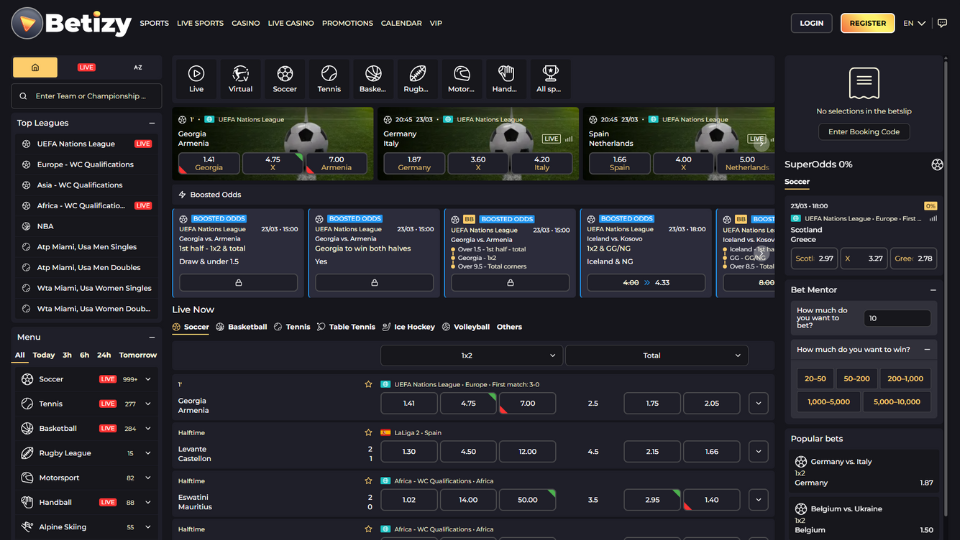
Task: Open Alpine Skiing in the sidebar Menu
Action: click(85, 527)
